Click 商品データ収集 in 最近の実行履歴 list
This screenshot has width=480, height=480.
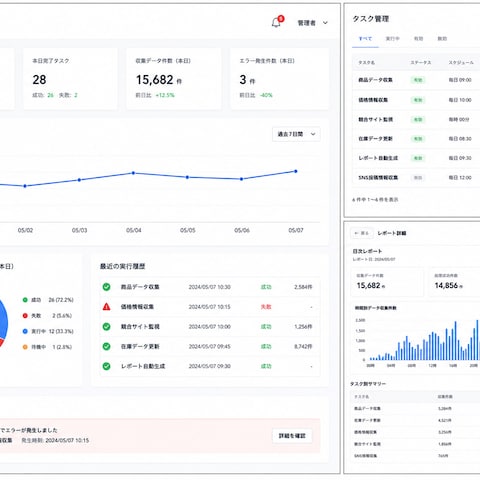140,287
